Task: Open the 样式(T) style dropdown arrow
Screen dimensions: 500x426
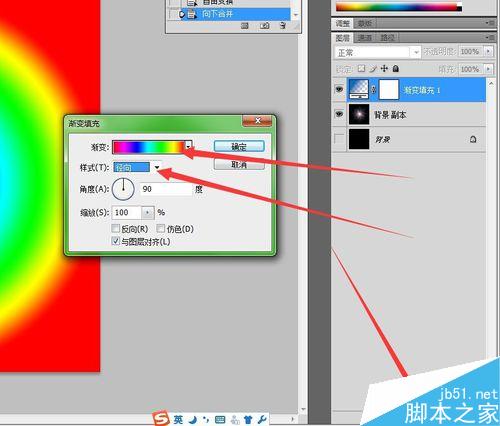Action: coord(157,167)
